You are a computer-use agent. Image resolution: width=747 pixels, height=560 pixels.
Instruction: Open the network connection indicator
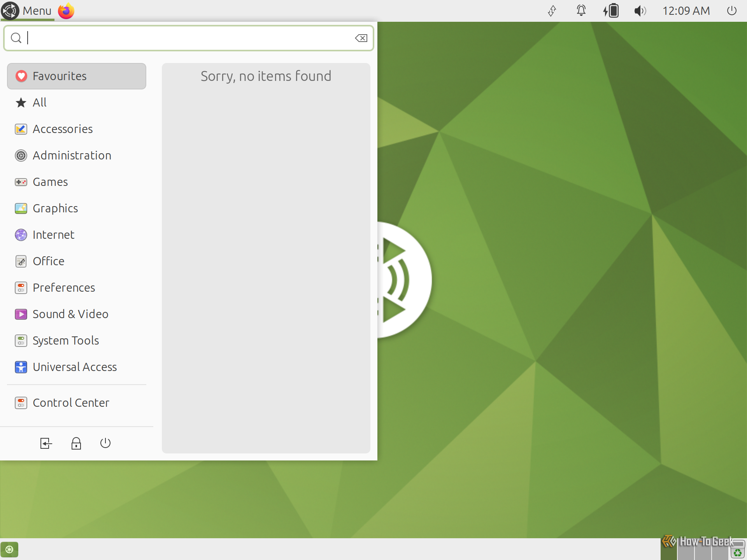coord(552,11)
